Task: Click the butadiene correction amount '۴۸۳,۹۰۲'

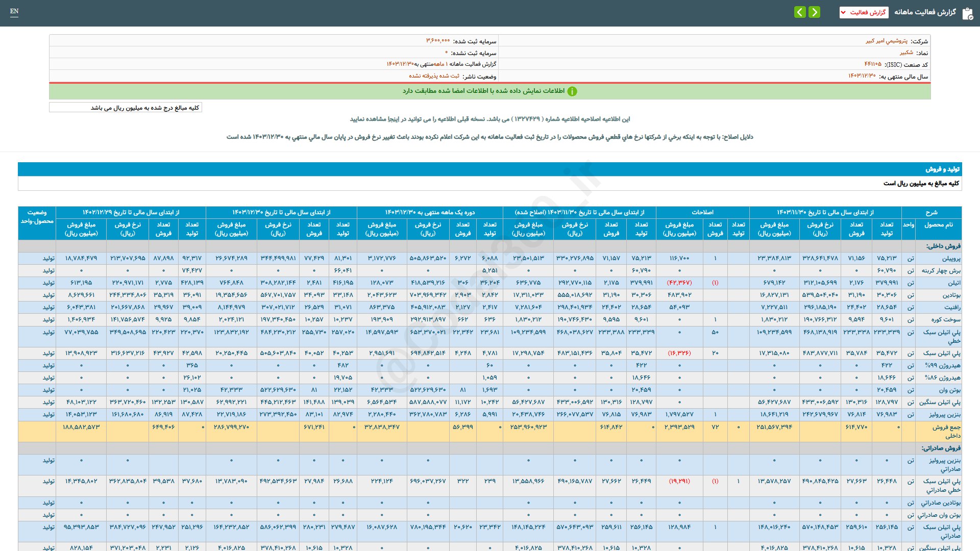Action: click(x=679, y=295)
